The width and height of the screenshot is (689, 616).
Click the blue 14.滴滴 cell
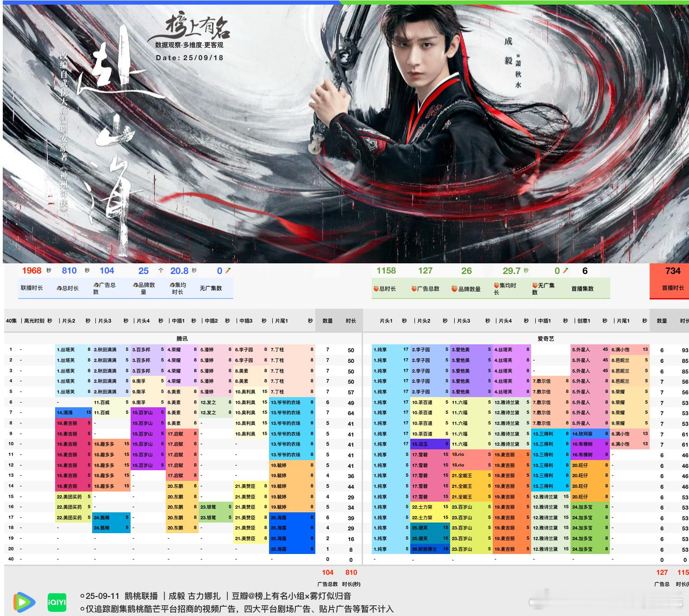click(x=74, y=412)
